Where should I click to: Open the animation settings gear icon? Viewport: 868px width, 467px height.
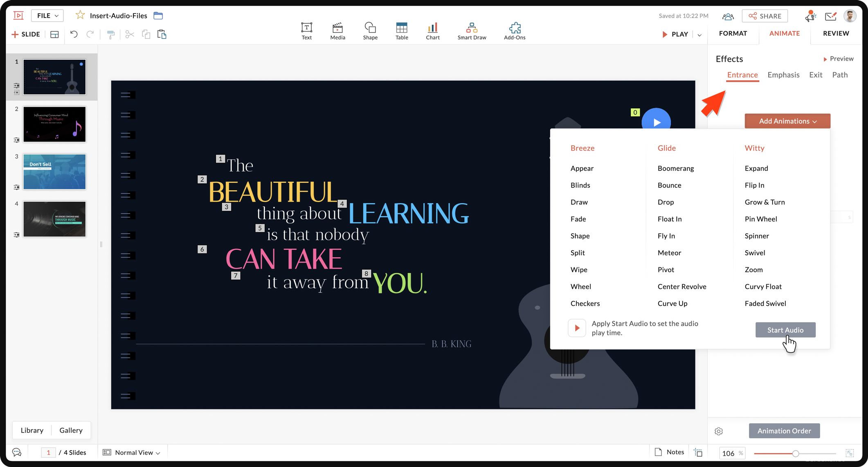[x=719, y=431]
